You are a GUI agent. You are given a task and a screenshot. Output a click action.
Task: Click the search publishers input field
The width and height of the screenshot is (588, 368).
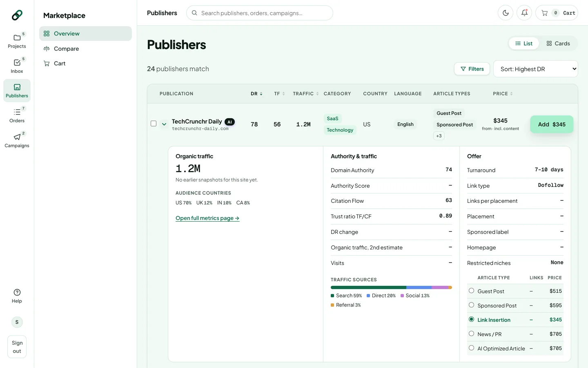[x=260, y=13]
